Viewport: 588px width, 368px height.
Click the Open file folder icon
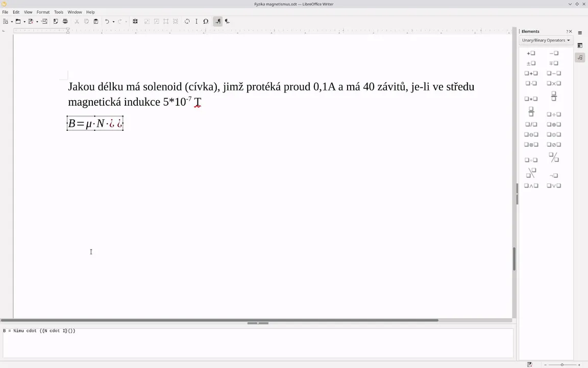[x=18, y=21]
